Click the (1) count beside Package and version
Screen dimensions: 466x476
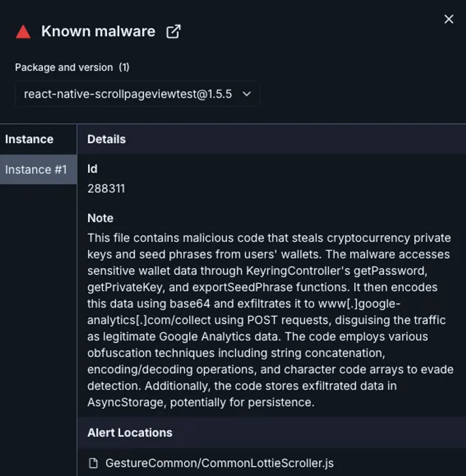pyautogui.click(x=124, y=67)
